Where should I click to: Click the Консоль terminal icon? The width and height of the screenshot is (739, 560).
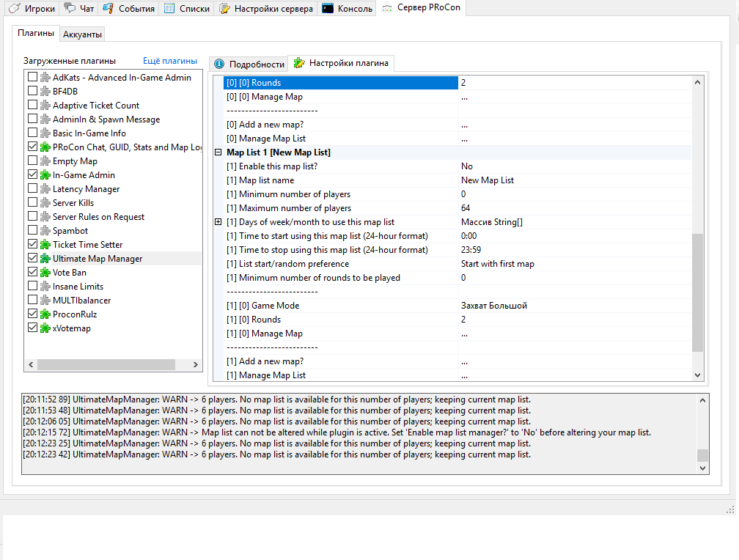coord(328,9)
